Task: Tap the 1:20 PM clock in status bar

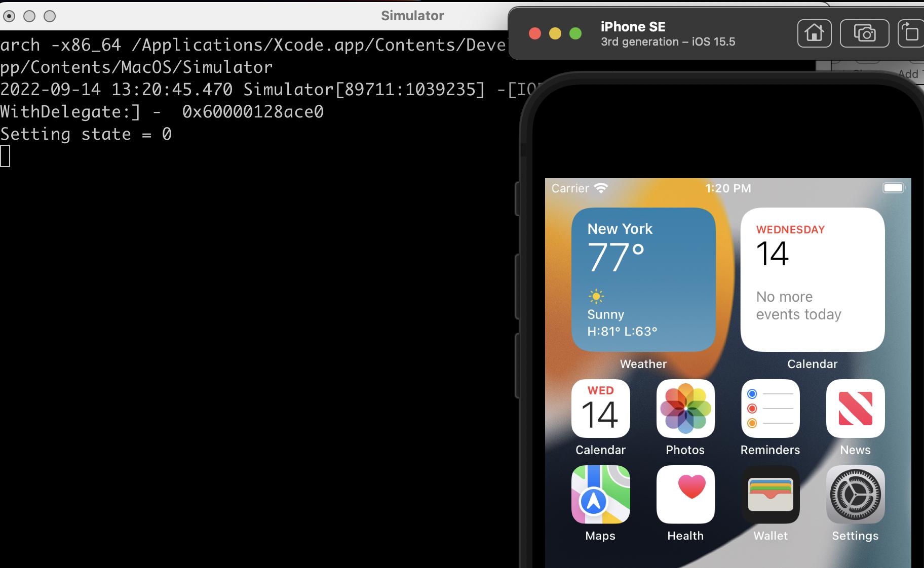Action: pos(728,188)
